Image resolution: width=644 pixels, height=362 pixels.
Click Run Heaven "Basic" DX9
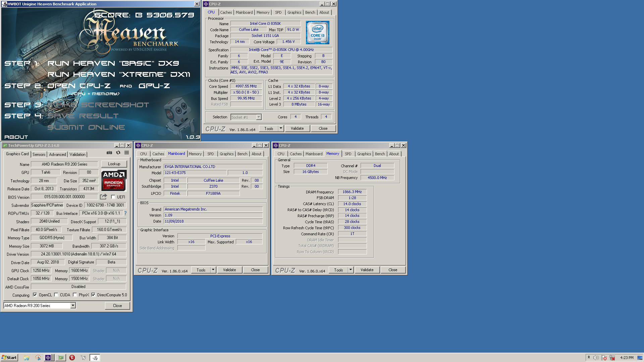click(x=113, y=63)
